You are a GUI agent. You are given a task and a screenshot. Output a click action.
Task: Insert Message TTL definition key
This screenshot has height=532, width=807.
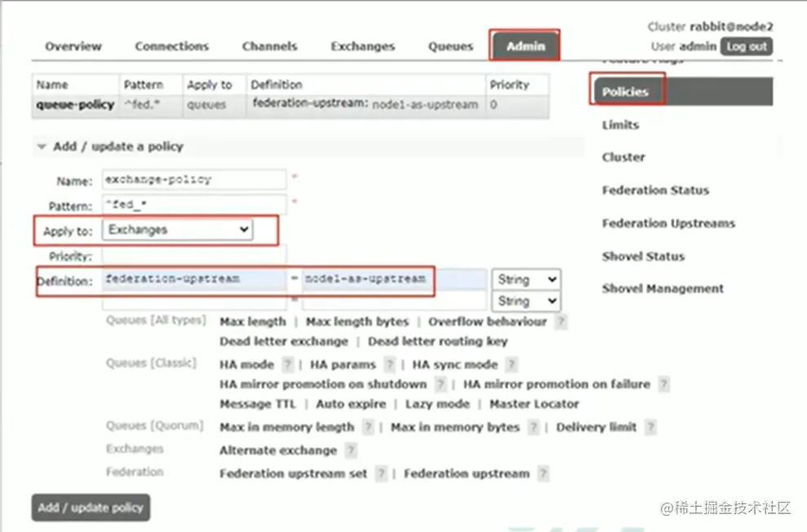pyautogui.click(x=257, y=405)
